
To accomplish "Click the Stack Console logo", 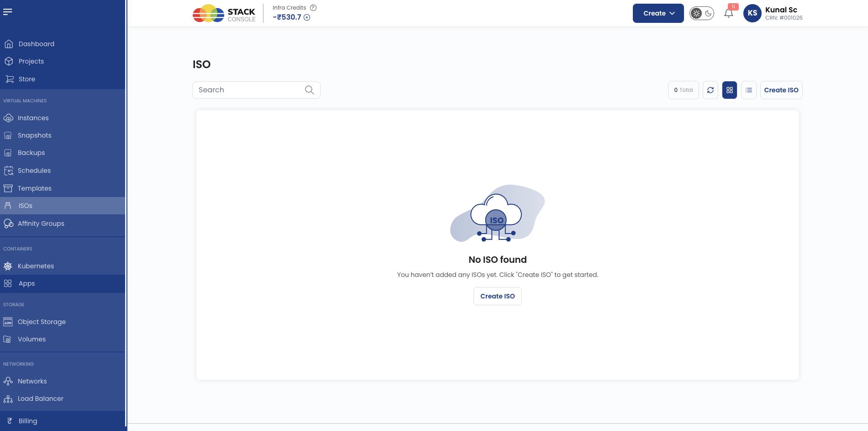I will (224, 14).
